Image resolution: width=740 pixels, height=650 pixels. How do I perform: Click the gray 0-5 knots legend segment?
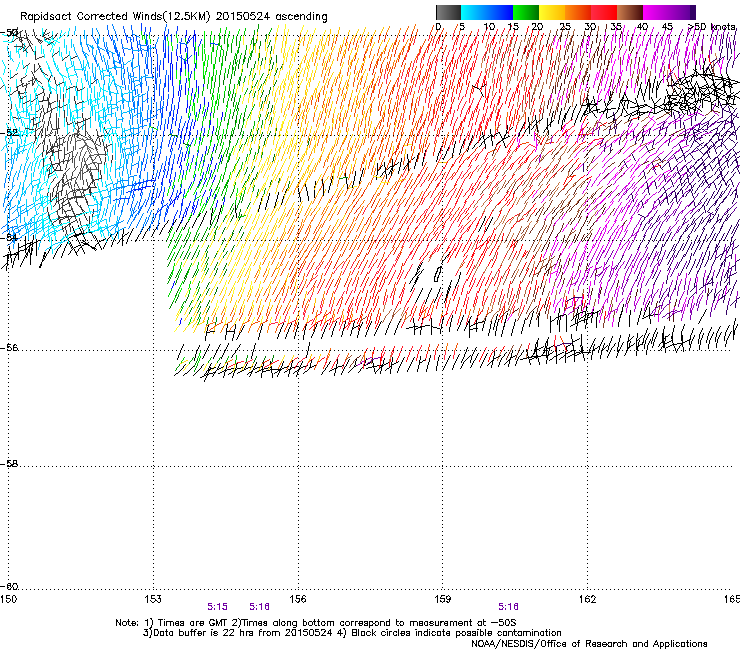point(448,12)
